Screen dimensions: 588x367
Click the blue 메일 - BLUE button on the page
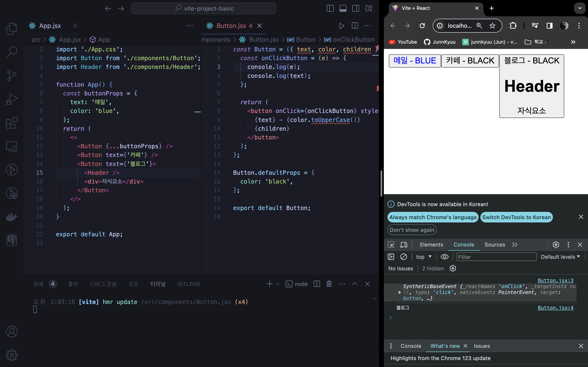[x=414, y=61]
